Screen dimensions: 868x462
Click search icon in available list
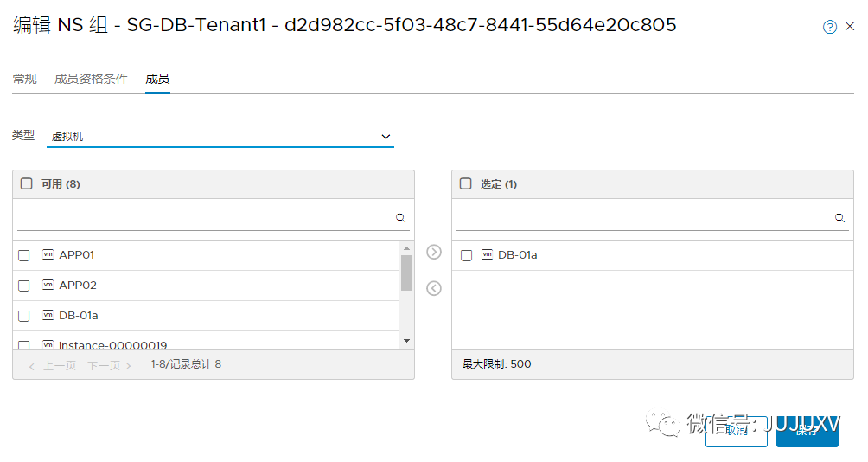pyautogui.click(x=401, y=218)
